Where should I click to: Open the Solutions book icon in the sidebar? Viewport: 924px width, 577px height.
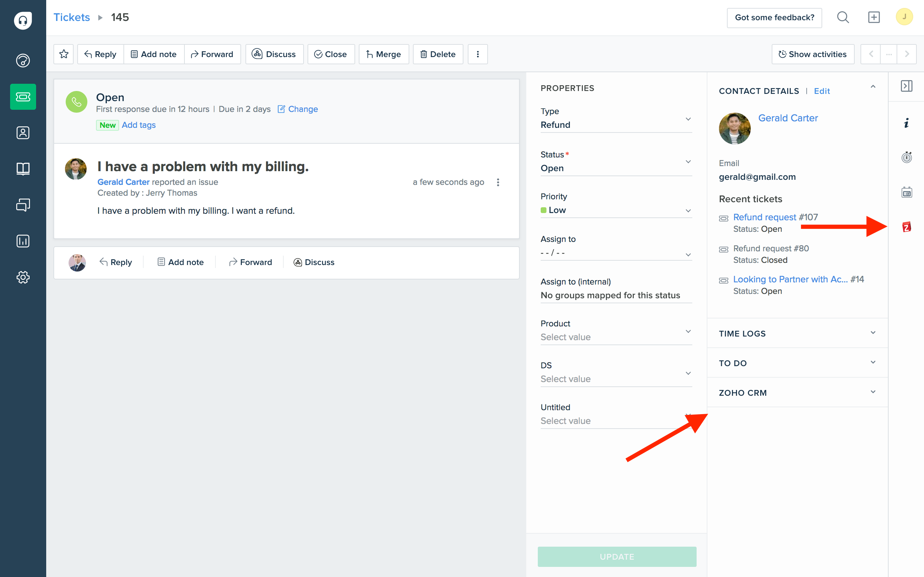click(23, 169)
